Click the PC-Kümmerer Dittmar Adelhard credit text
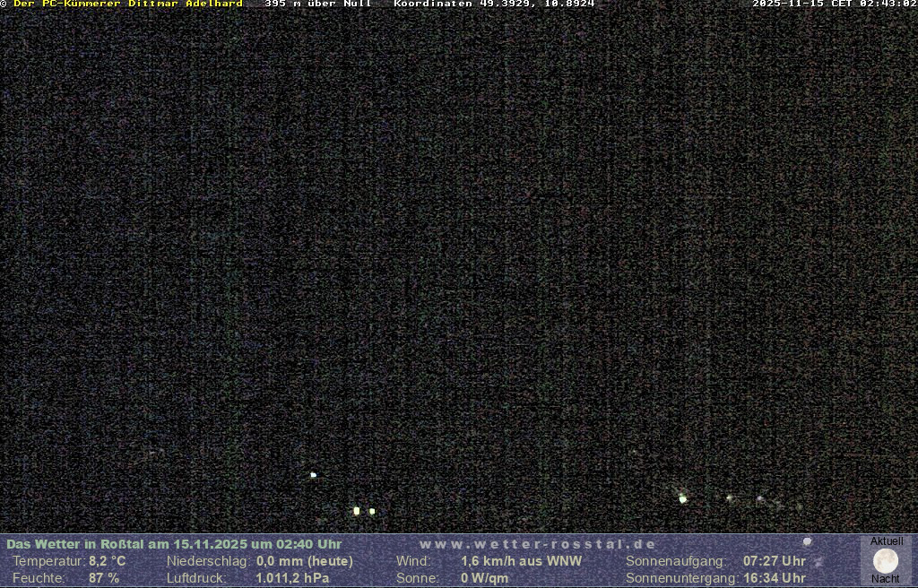918x588 pixels. pos(127,4)
